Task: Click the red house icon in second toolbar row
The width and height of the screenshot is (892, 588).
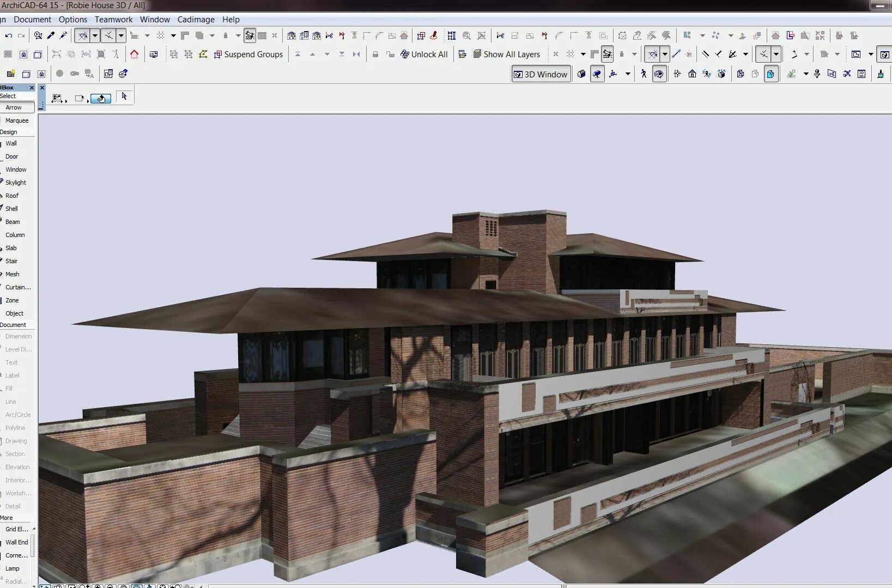Action: click(x=134, y=54)
